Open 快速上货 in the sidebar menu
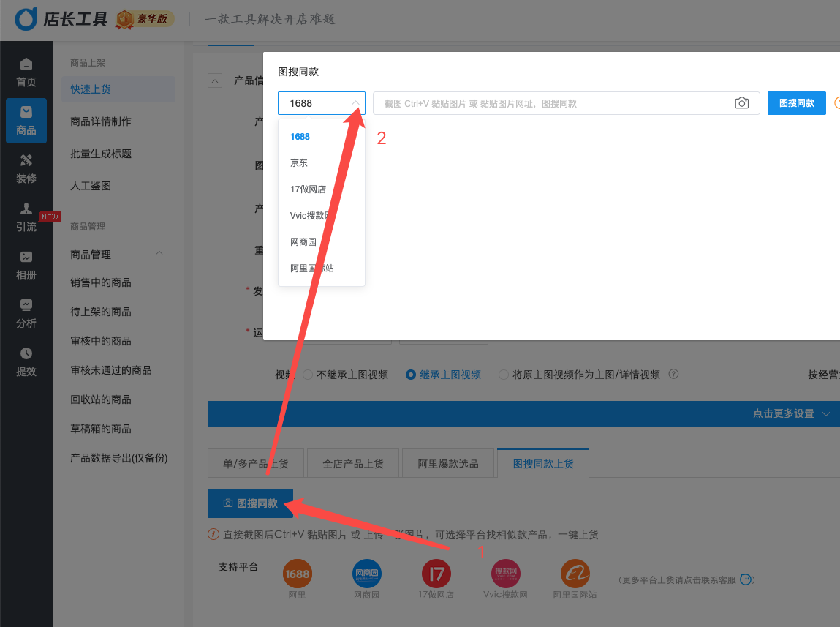Viewport: 840px width, 627px height. [118, 89]
